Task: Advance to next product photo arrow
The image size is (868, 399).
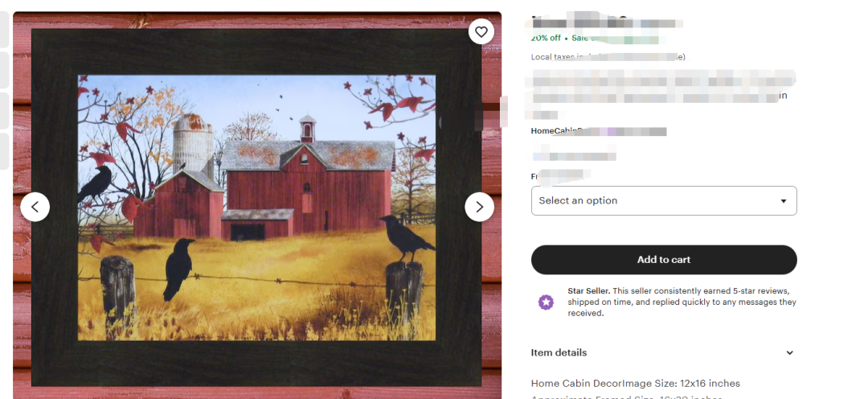Action: [x=479, y=207]
